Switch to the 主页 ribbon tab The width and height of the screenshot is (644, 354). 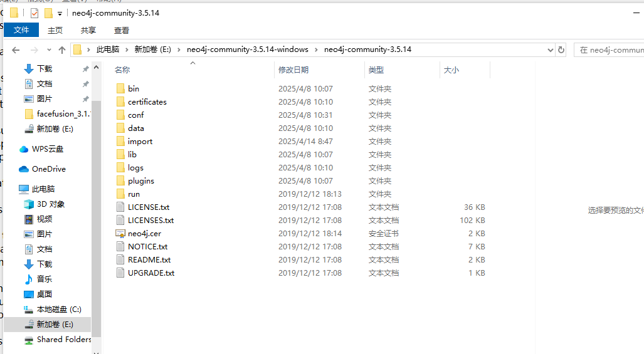[x=55, y=30]
